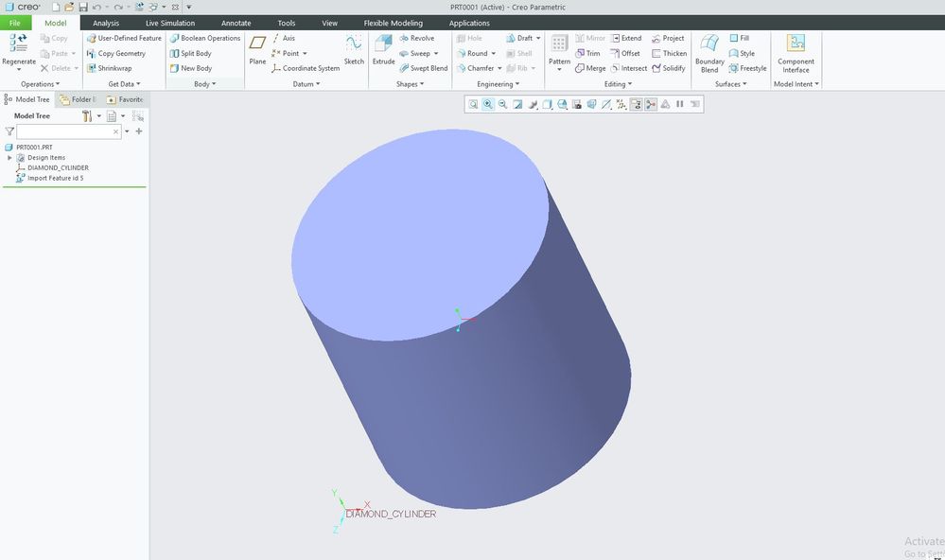Screen dimensions: 945x560
Task: Click the model tree search field
Action: click(64, 131)
